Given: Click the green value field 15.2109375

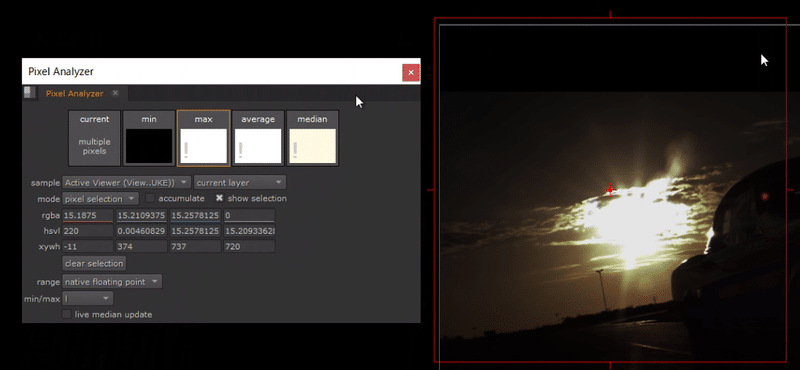Looking at the screenshot, I should click(141, 215).
